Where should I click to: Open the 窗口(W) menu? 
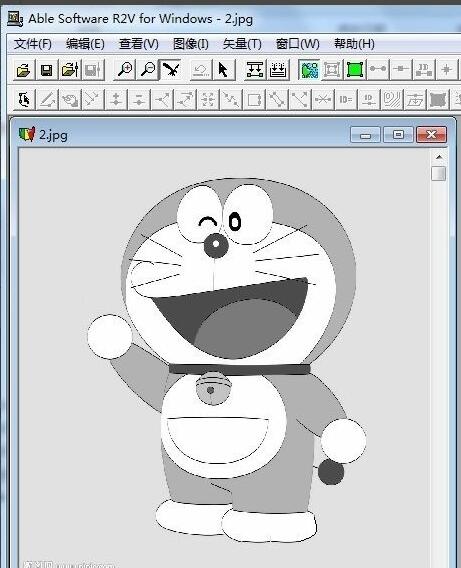point(298,44)
